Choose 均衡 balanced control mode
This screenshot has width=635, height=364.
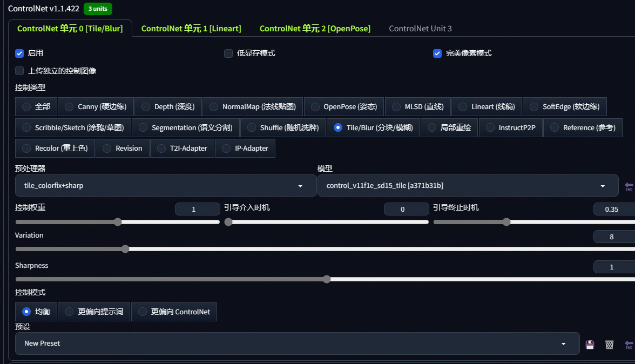(x=36, y=312)
